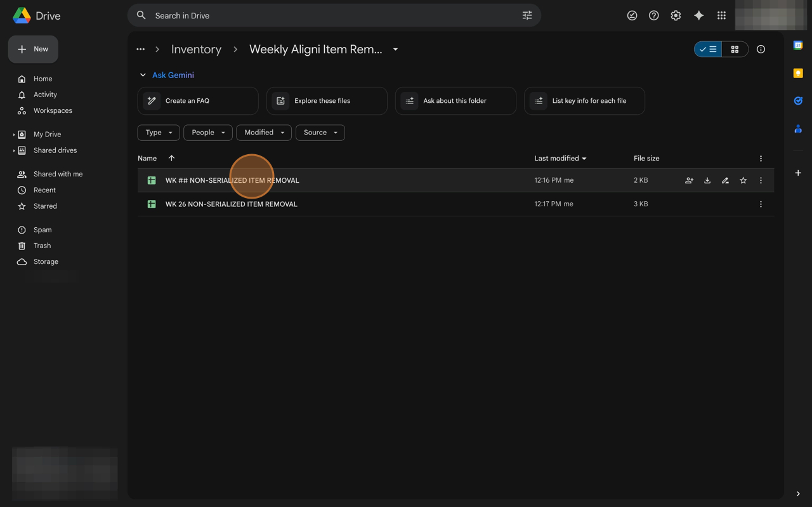This screenshot has width=812, height=507.
Task: Open the Google Keep side panel icon
Action: point(798,73)
